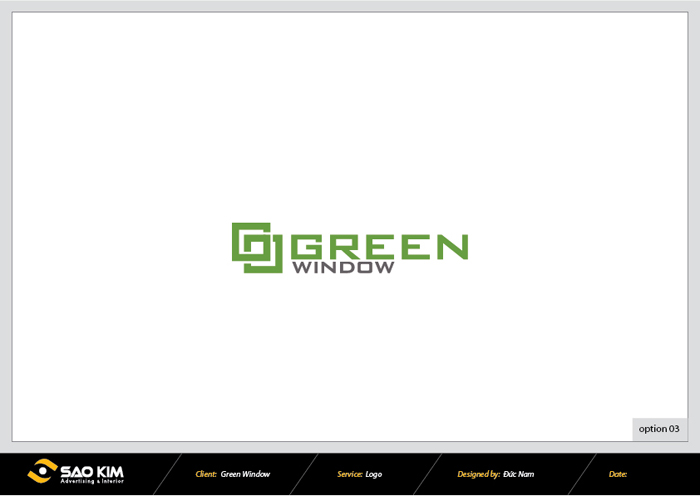The image size is (700, 496).
Task: Click the SAO KIM brand name text
Action: click(x=91, y=470)
